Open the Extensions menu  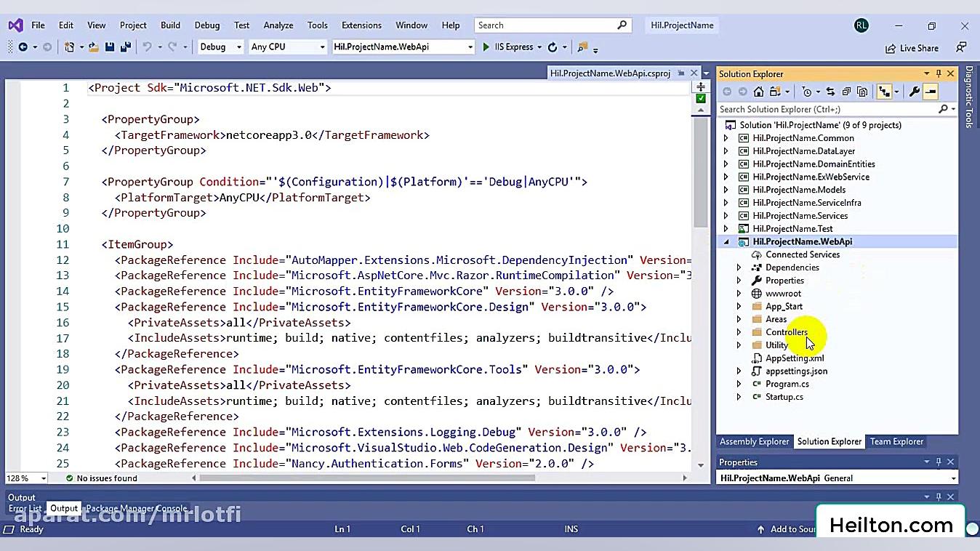[361, 25]
